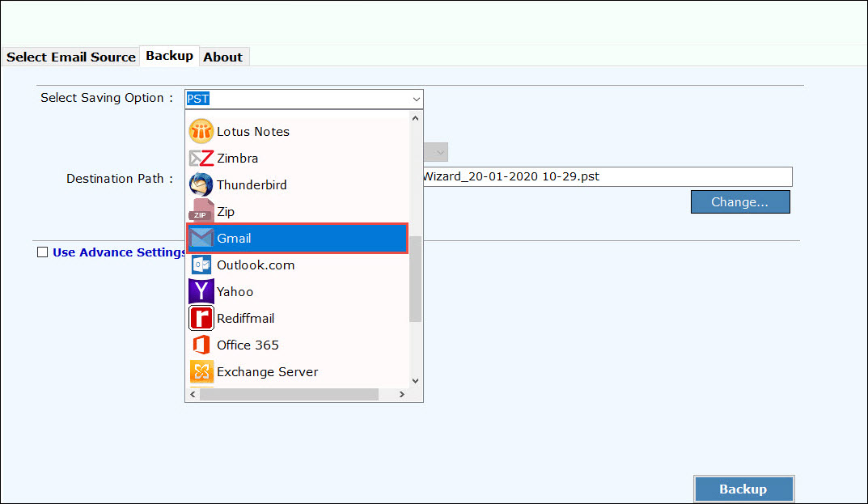Viewport: 868px width, 504px height.
Task: Enable Use Advance Settings checkbox
Action: tap(43, 252)
